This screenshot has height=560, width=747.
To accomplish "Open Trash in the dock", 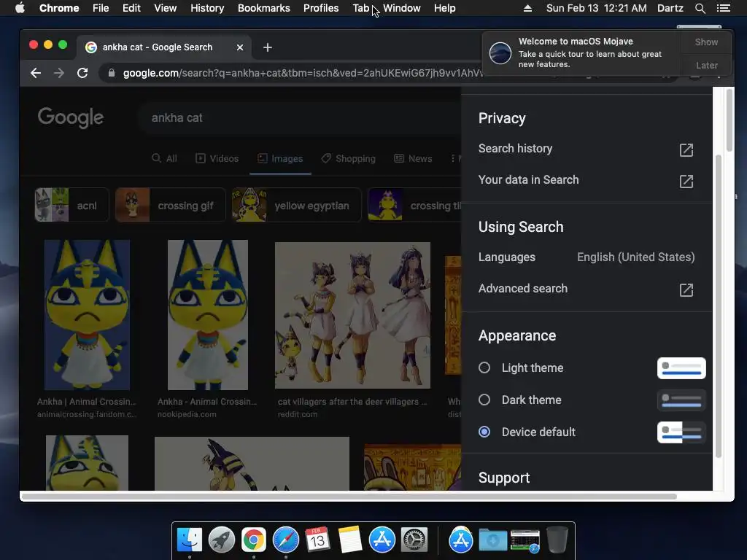I will coord(557,540).
